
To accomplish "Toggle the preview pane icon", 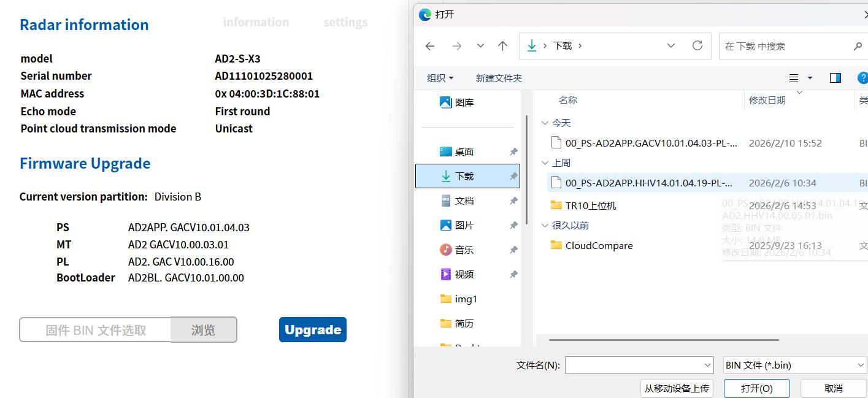I will coord(835,78).
